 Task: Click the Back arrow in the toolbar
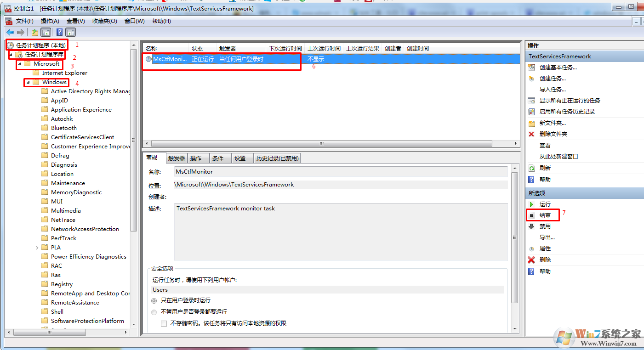[10, 32]
